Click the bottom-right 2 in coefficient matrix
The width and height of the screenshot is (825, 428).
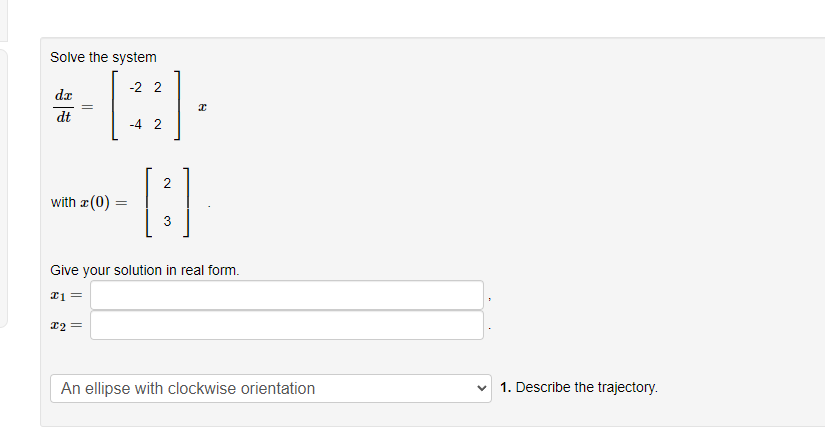pos(158,125)
